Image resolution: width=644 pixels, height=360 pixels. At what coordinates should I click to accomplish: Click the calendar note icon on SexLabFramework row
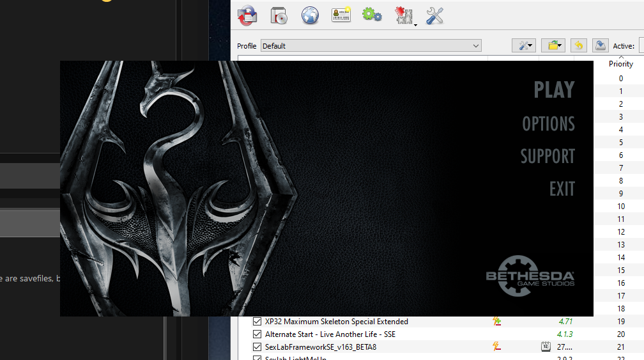(x=546, y=347)
